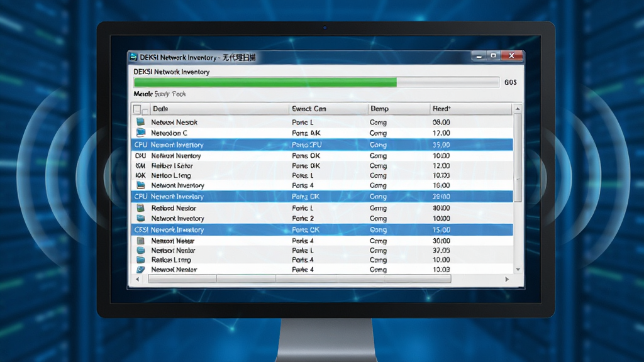Click the CPU tag on the 35.00 row

pos(140,145)
